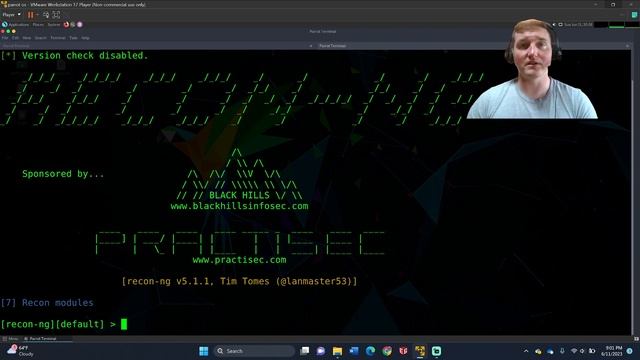Open the terminal View menu
The height and width of the screenshot is (360, 640).
27,38
